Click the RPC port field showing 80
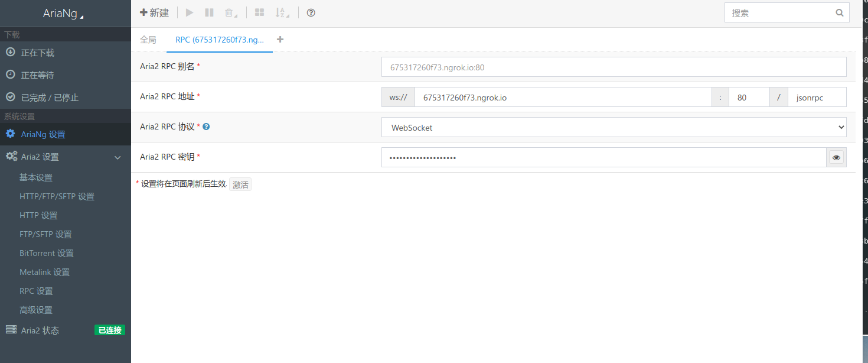This screenshot has height=363, width=868. point(749,97)
